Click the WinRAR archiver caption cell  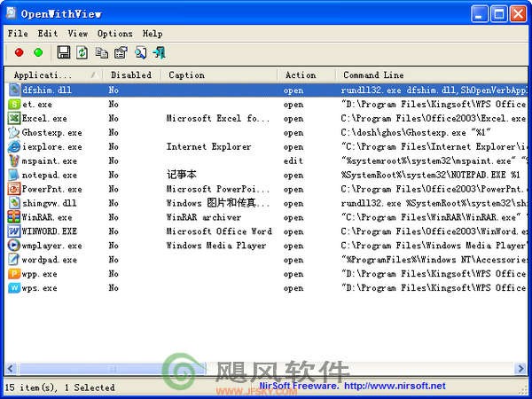point(204,217)
